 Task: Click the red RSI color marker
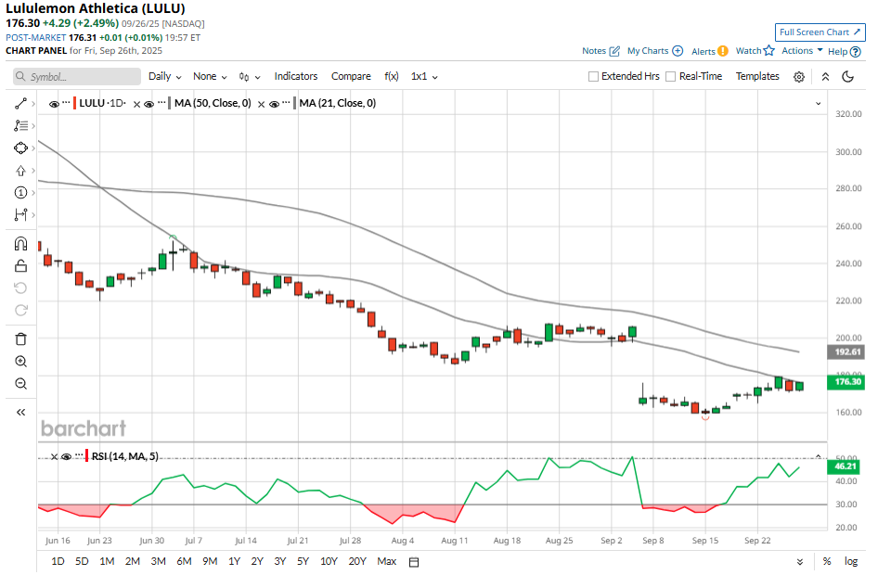point(87,456)
